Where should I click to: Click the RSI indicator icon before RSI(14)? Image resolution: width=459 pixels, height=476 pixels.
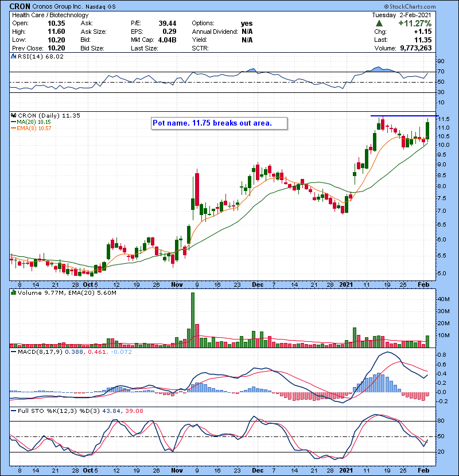[x=13, y=56]
